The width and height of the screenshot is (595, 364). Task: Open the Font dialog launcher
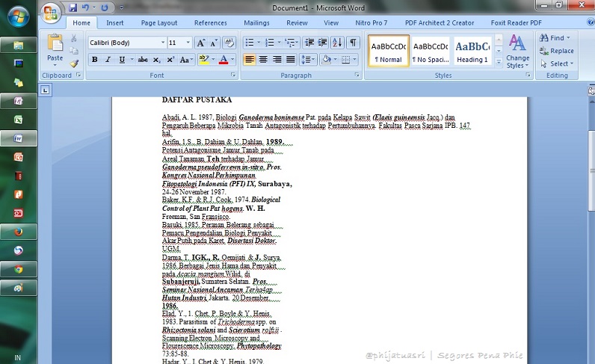click(233, 75)
